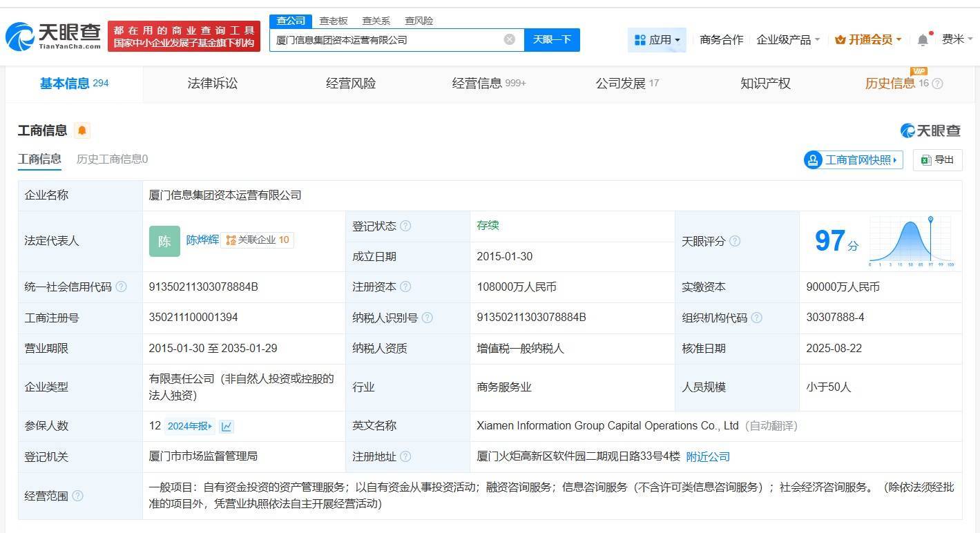
Task: Expand the 开通会员 dropdown
Action: tap(868, 40)
